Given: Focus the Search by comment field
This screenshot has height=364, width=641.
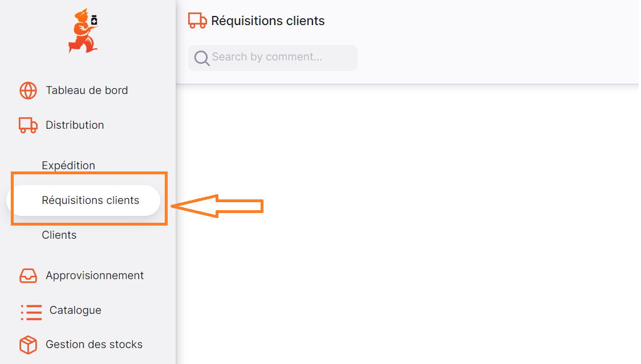Looking at the screenshot, I should 273,58.
